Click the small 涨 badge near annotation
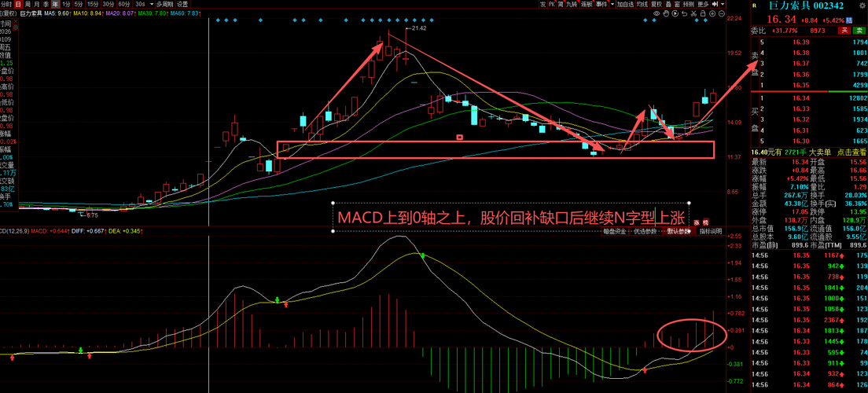868x393 pixels. [x=697, y=222]
